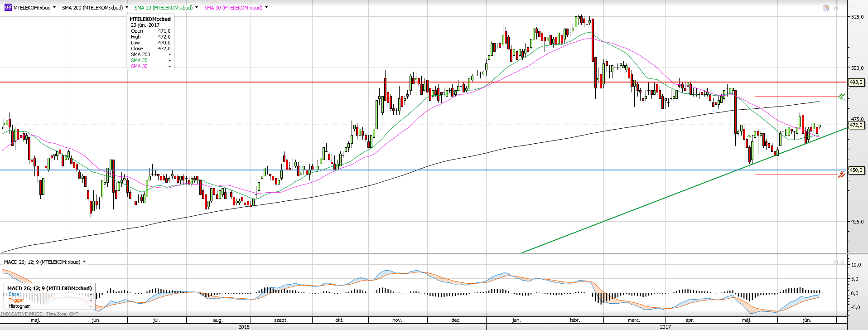868x330 pixels.
Task: Click the 493,0 price label on the axis
Action: point(856,82)
